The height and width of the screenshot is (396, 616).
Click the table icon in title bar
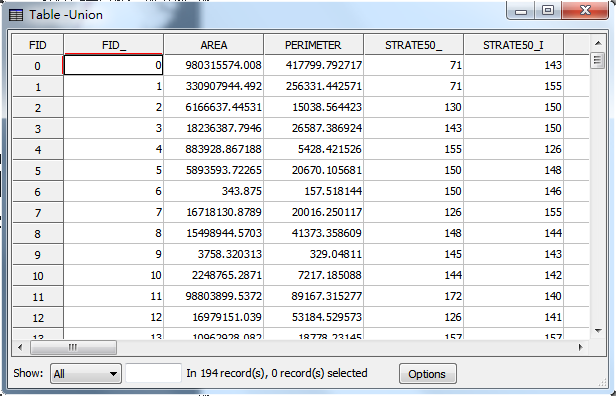click(x=16, y=15)
